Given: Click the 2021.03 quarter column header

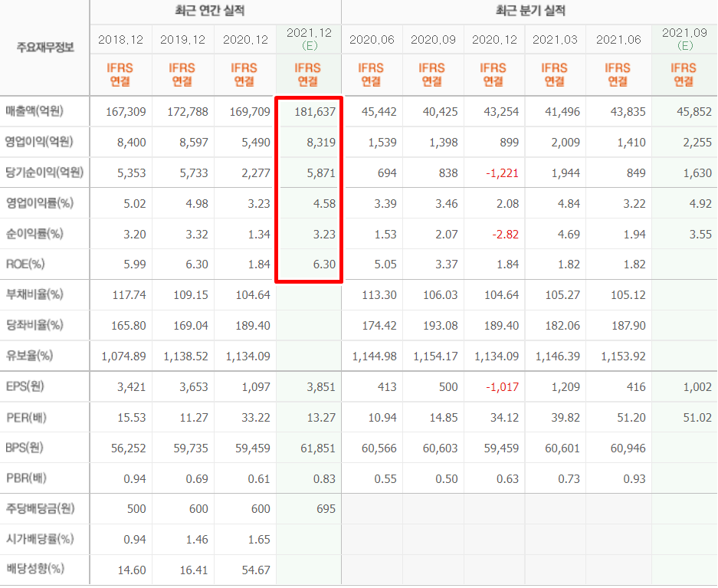Looking at the screenshot, I should click(555, 39).
